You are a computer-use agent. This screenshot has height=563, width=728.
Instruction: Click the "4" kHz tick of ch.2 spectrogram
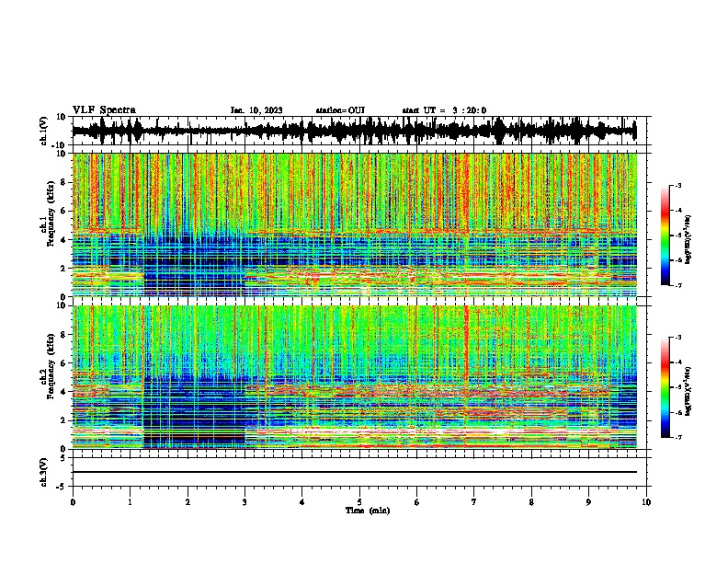coord(64,392)
